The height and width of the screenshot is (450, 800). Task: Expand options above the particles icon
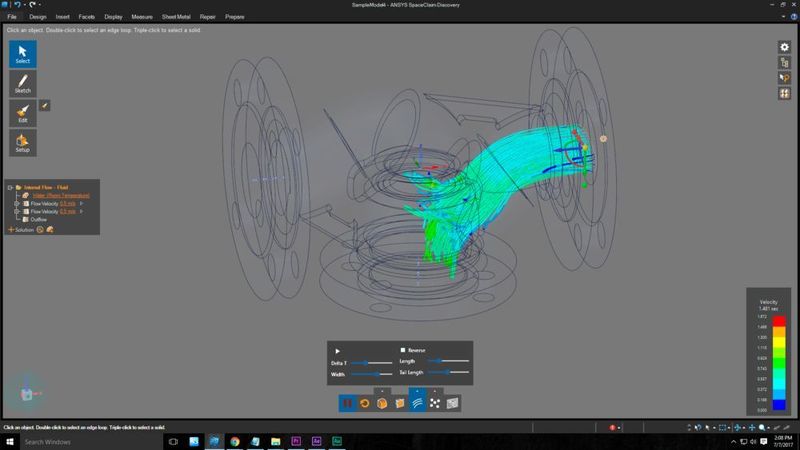[435, 391]
